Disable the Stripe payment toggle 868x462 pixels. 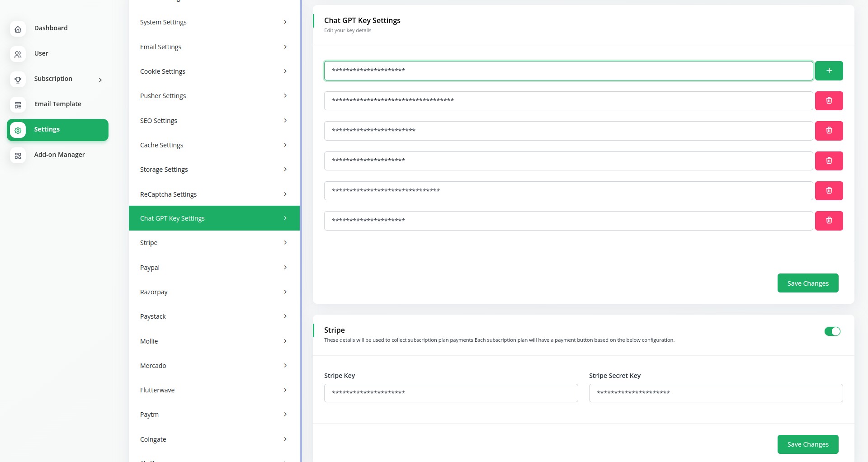click(x=832, y=331)
